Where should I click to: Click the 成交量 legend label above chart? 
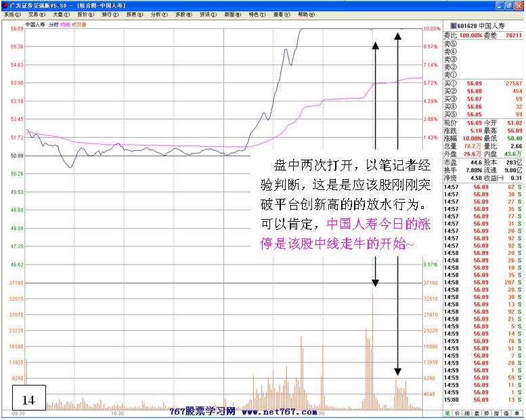tap(79, 24)
